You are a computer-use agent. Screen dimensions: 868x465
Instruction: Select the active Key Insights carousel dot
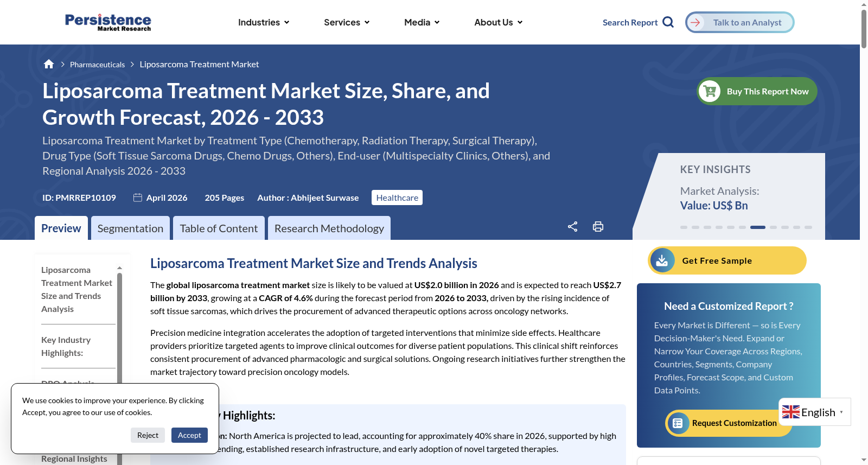coord(758,227)
